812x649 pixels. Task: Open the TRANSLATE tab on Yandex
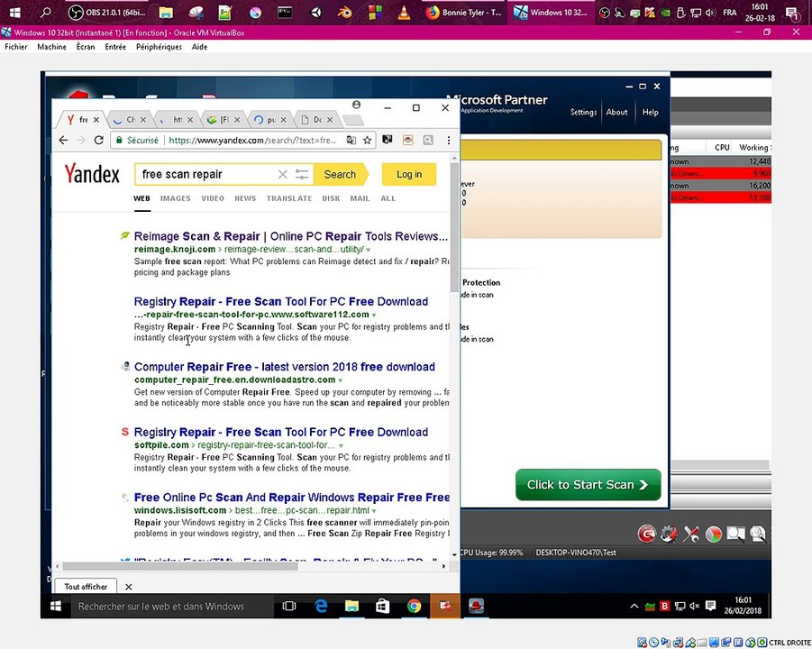pos(289,198)
